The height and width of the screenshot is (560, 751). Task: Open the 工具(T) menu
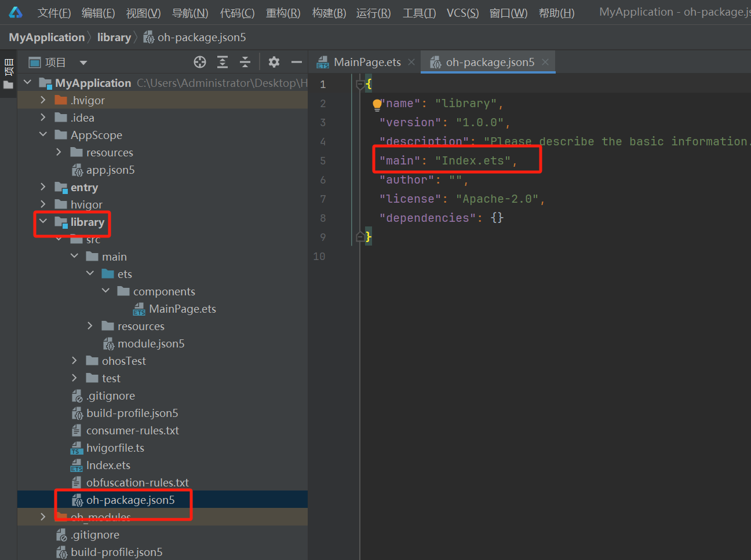click(x=419, y=13)
